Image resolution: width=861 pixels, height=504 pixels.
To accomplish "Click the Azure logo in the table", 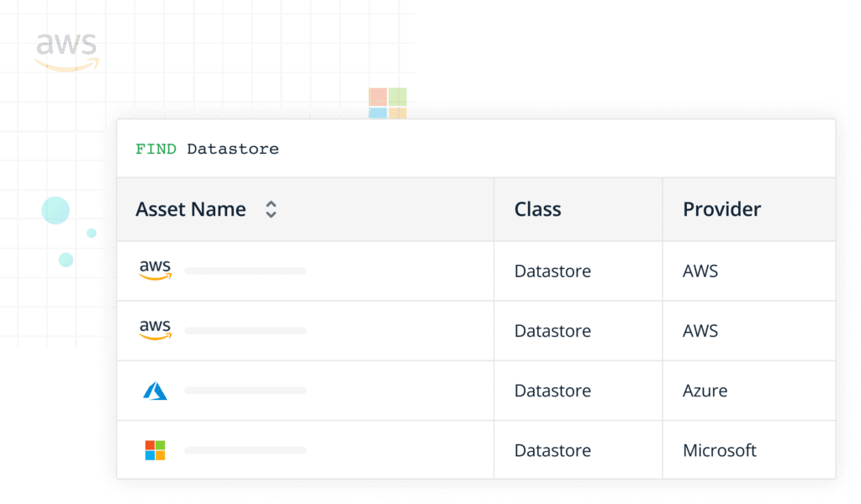I will pos(155,391).
